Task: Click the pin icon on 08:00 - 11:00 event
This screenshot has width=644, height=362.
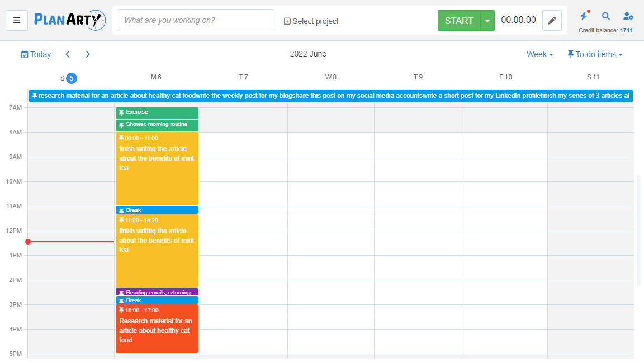Action: click(121, 138)
